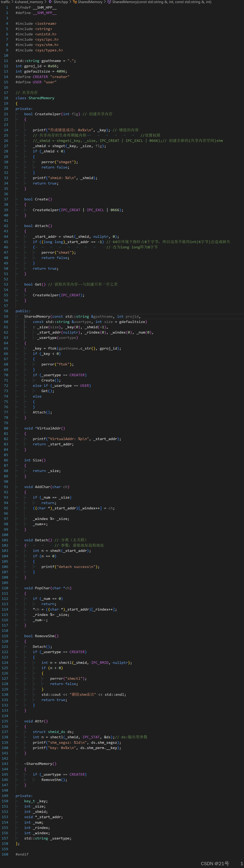Click line number 59 in the gutter
The image size is (244, 868).
6,316
